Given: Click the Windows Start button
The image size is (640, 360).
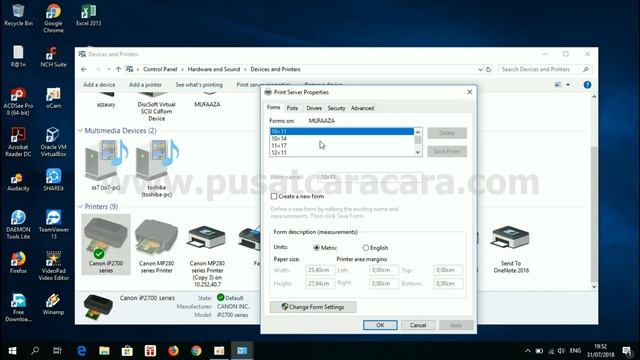Looking at the screenshot, I should (12, 351).
